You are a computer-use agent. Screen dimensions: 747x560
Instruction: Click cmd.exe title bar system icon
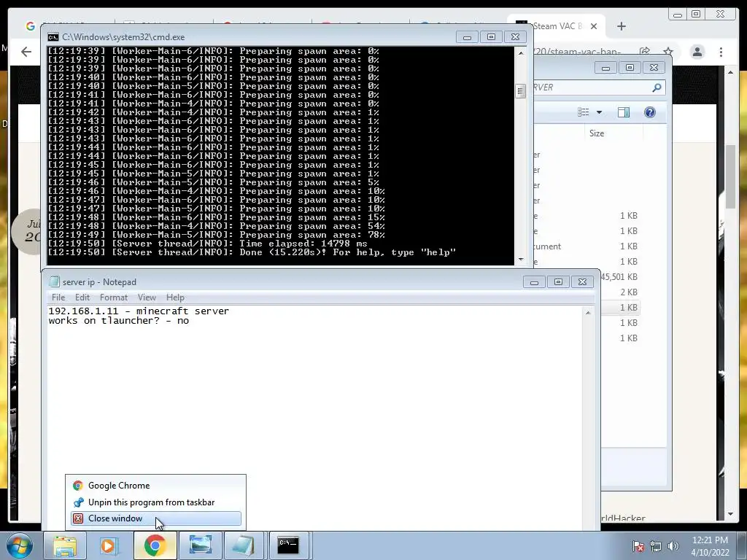(x=53, y=37)
